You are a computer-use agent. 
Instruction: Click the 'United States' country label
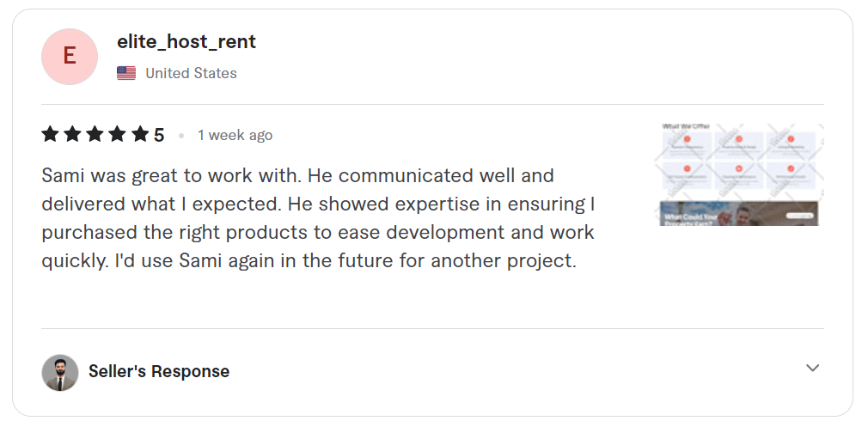[x=191, y=74]
